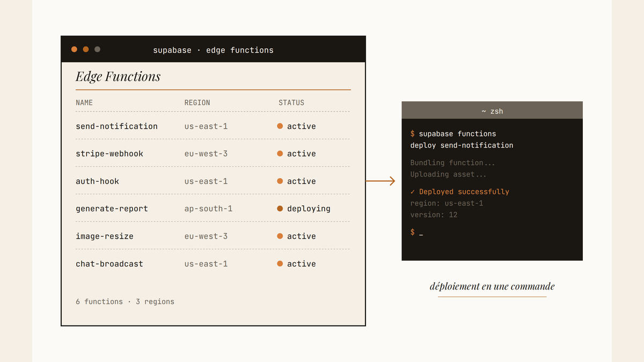Click the deploying status dot for generate-report
Screen dimensions: 644x362
(x=280, y=209)
